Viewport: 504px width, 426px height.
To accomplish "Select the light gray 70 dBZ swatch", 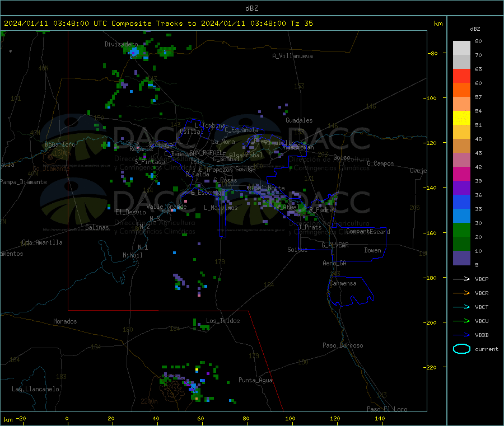I will coord(461,48).
